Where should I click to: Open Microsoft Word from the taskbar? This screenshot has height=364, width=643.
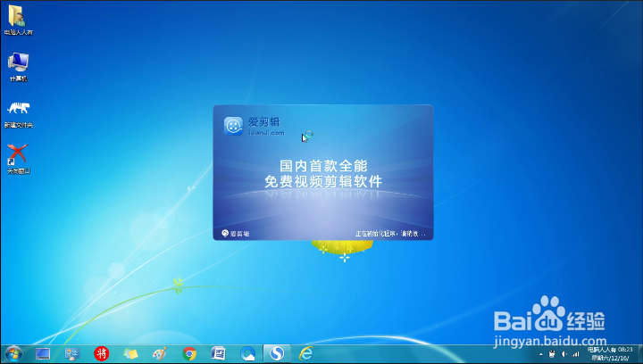(219, 354)
